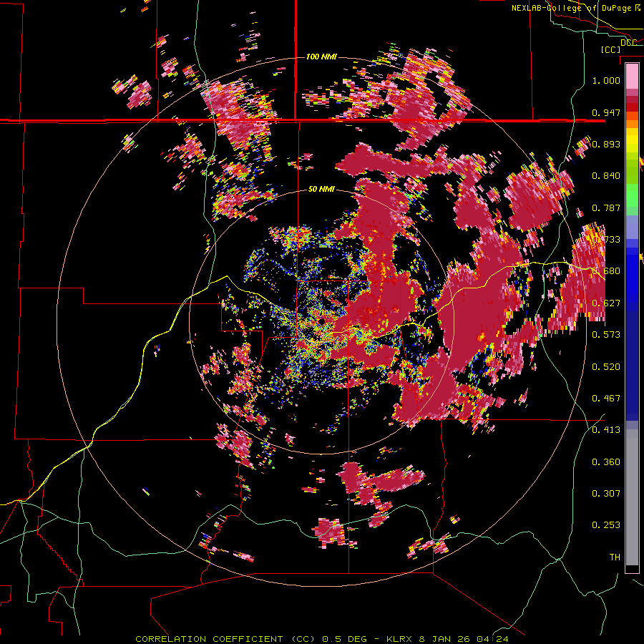
Task: Click the [CC] legend heading
Action: coord(610,49)
